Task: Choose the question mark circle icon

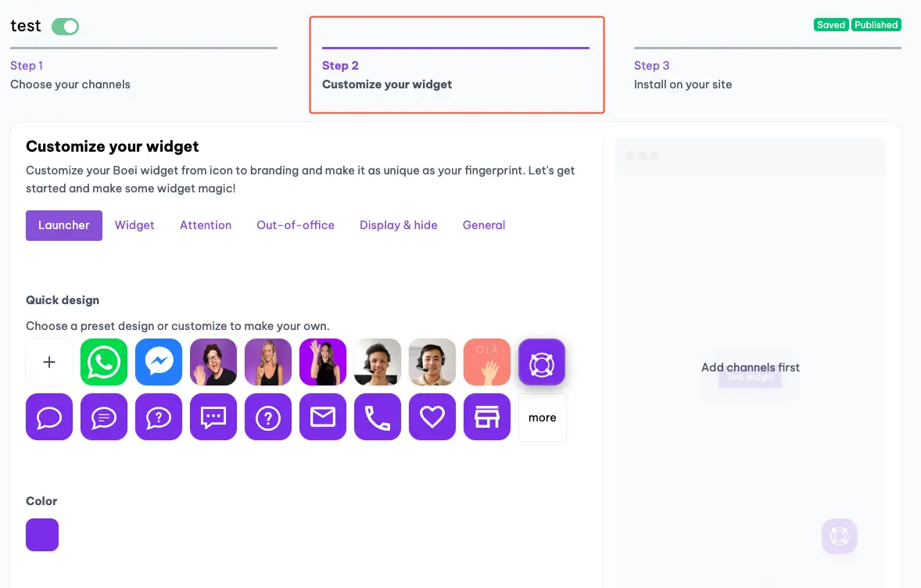Action: pos(268,417)
